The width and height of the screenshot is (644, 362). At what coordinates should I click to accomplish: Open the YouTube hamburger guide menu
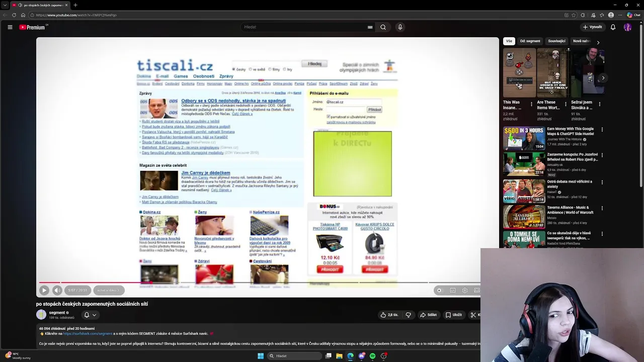[10, 27]
